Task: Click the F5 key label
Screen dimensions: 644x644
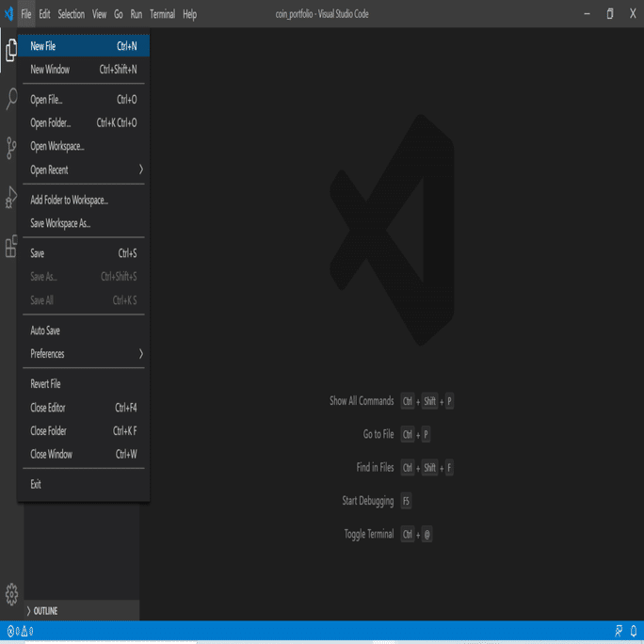Action: click(406, 501)
